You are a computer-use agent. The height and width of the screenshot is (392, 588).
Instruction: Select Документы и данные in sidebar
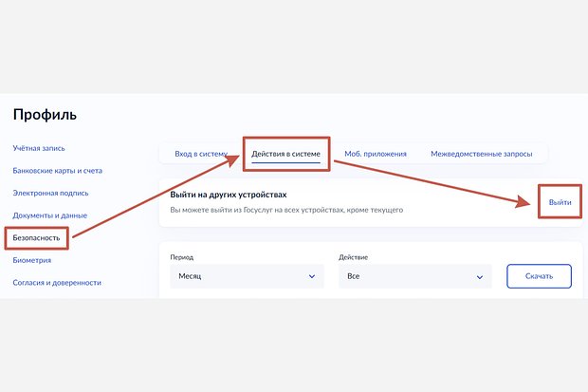click(x=50, y=215)
